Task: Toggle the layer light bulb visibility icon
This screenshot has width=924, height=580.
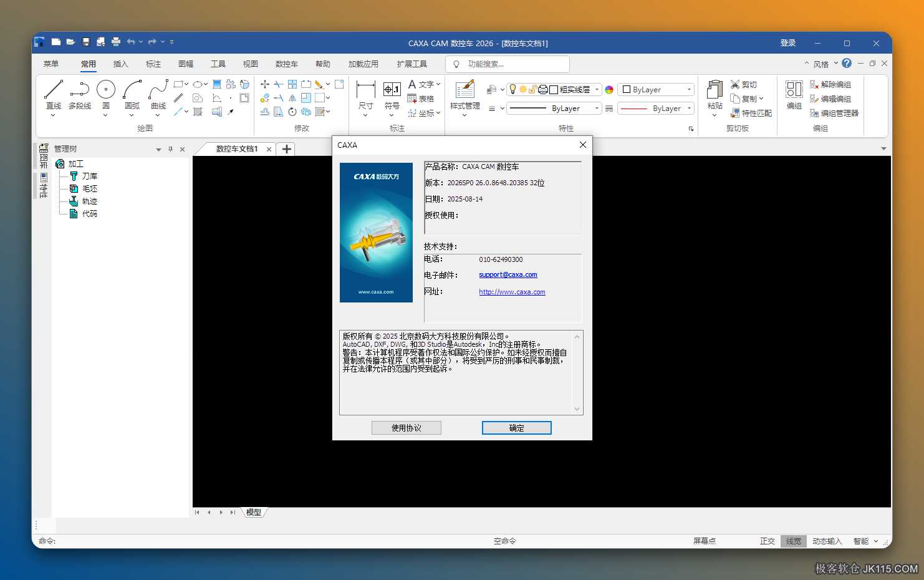Action: pos(513,89)
